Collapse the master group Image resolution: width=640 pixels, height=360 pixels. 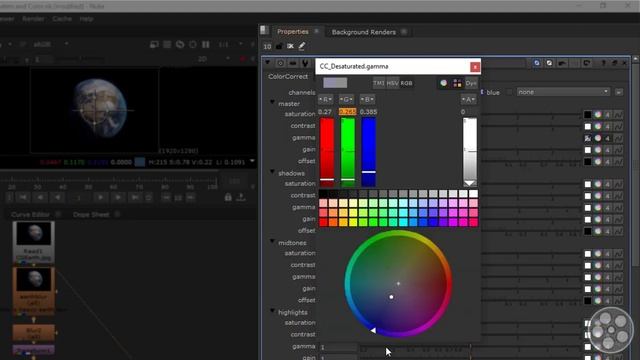pyautogui.click(x=272, y=102)
